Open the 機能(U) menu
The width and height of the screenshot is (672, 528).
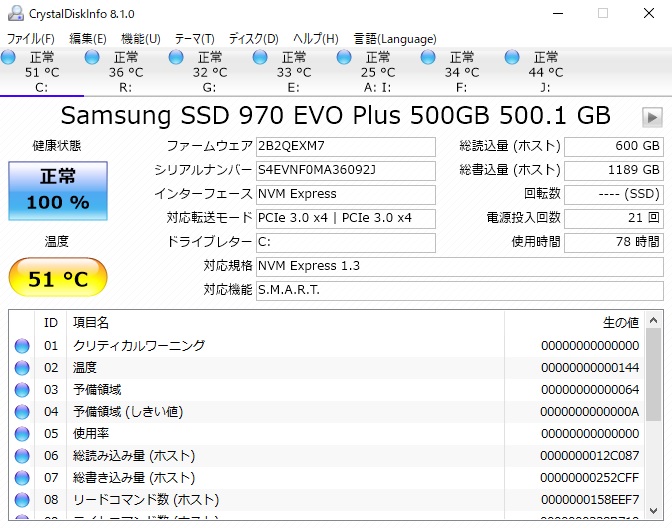(x=141, y=39)
